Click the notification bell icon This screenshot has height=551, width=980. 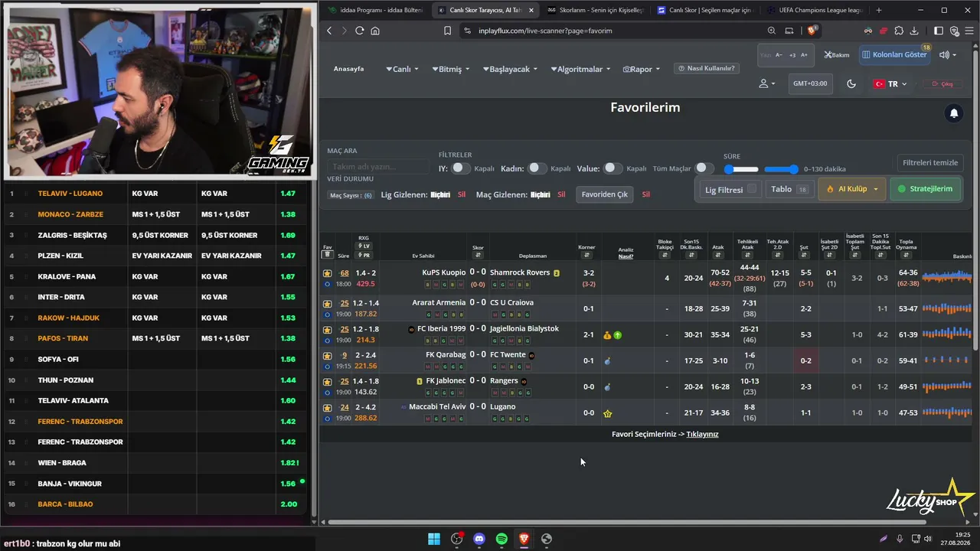pos(954,113)
